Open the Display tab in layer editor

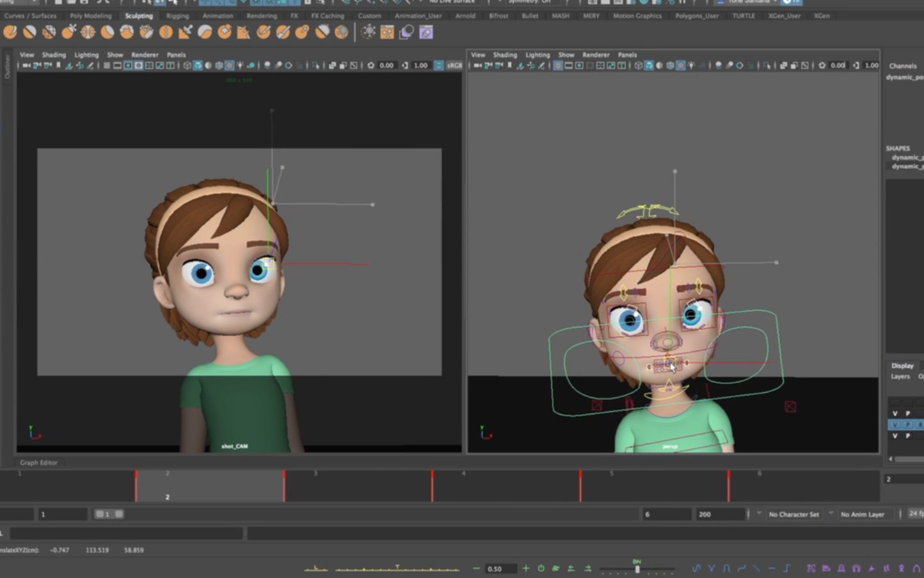(x=902, y=365)
